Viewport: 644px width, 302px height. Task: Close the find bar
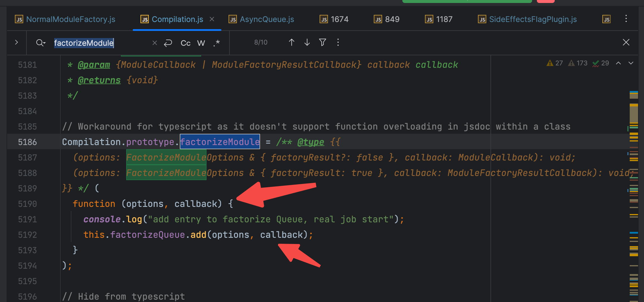[x=626, y=43]
